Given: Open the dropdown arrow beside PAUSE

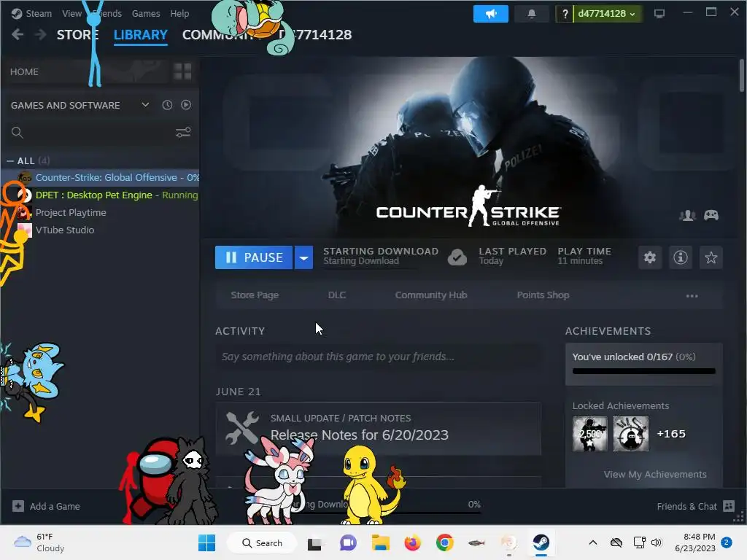Looking at the screenshot, I should (x=303, y=257).
